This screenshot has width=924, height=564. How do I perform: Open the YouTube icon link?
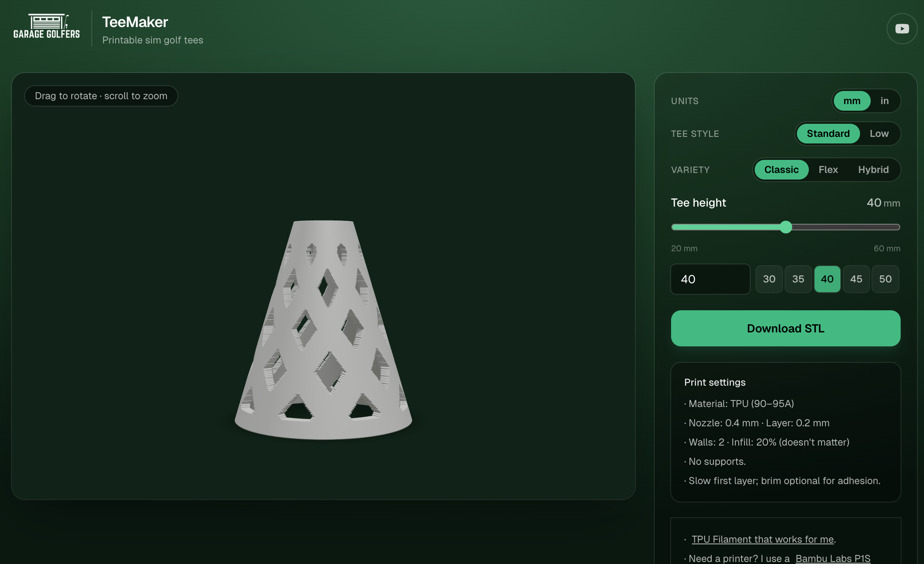tap(902, 29)
